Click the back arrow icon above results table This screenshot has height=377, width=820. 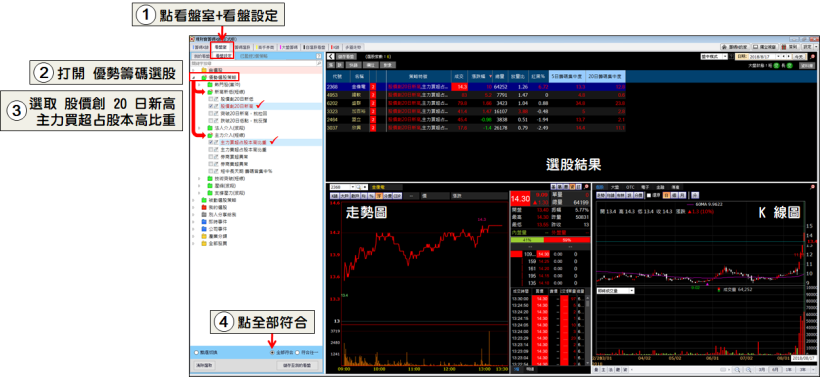tap(330, 56)
